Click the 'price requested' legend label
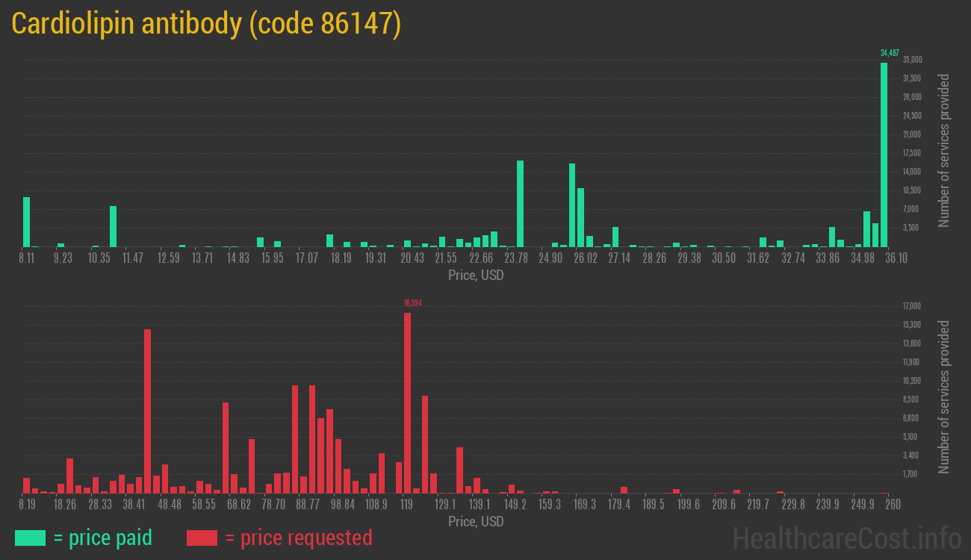 (298, 538)
